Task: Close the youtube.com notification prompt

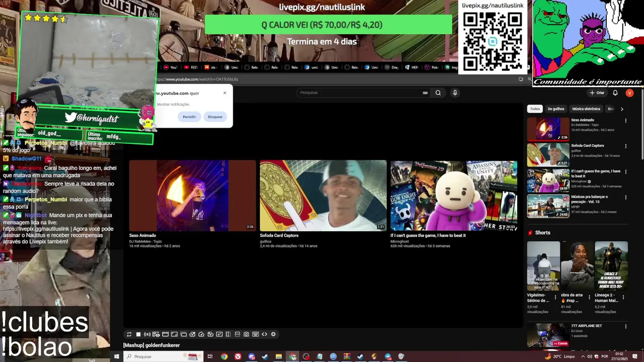Action: (225, 93)
